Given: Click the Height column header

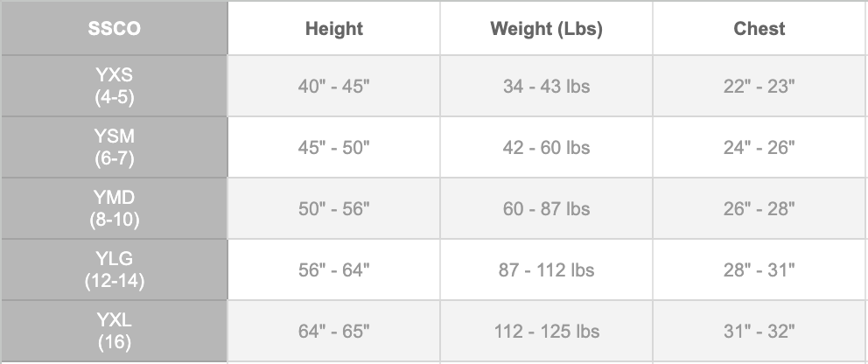Looking at the screenshot, I should [x=333, y=28].
